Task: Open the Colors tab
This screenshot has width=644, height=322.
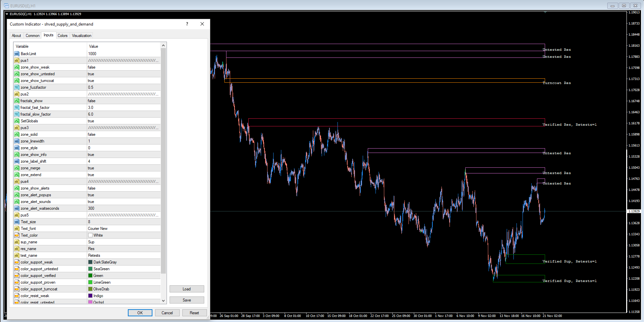Action: click(x=63, y=36)
